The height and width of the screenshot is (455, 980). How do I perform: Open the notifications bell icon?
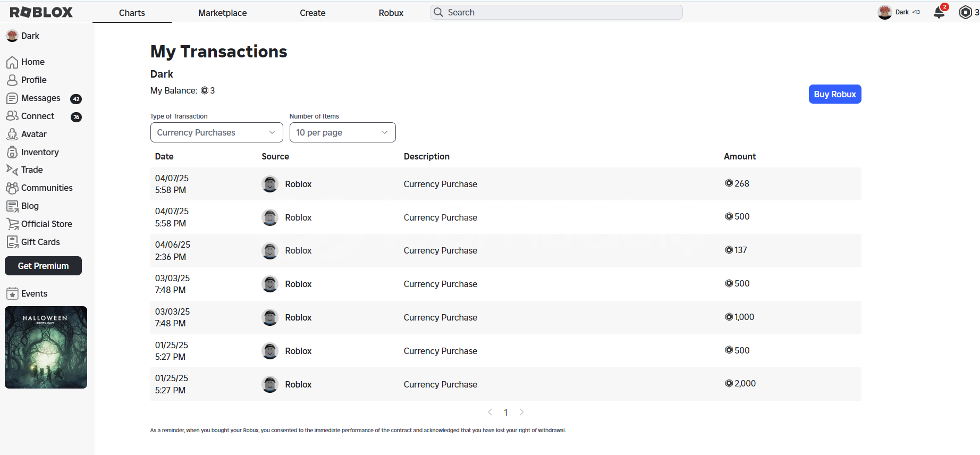tap(939, 12)
